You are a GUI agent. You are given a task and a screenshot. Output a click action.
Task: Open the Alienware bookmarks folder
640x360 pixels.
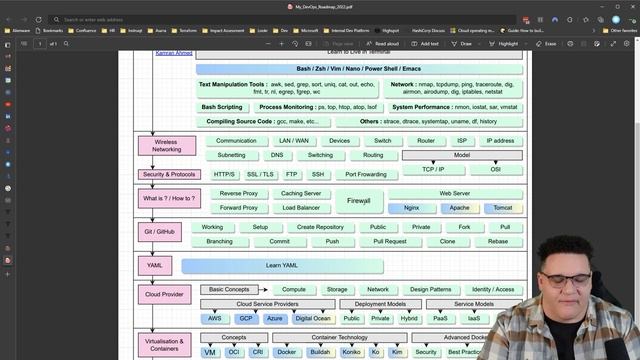17,31
